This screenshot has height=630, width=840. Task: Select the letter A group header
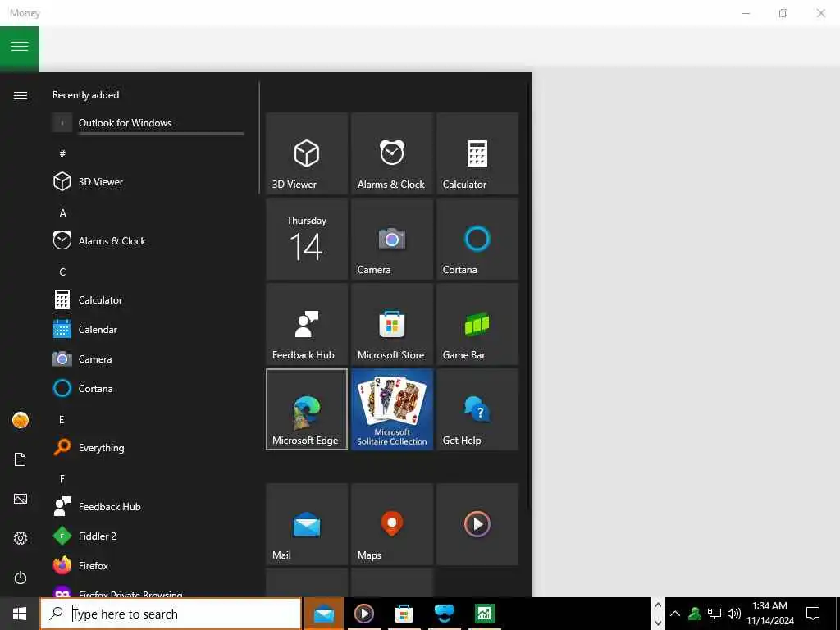(62, 212)
